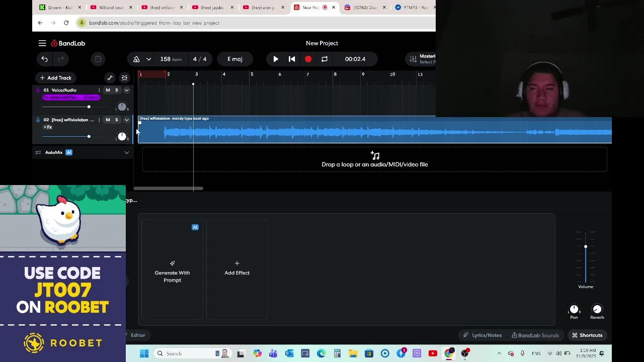Go back in the browser

[40, 23]
